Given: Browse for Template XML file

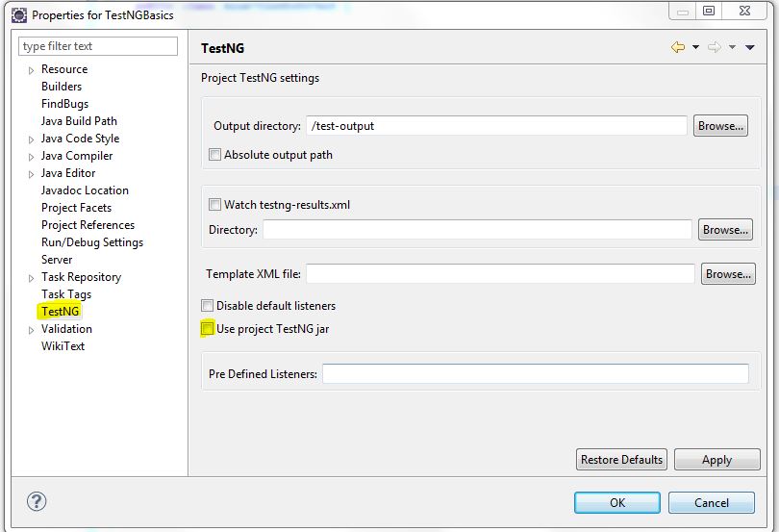Looking at the screenshot, I should (x=728, y=274).
